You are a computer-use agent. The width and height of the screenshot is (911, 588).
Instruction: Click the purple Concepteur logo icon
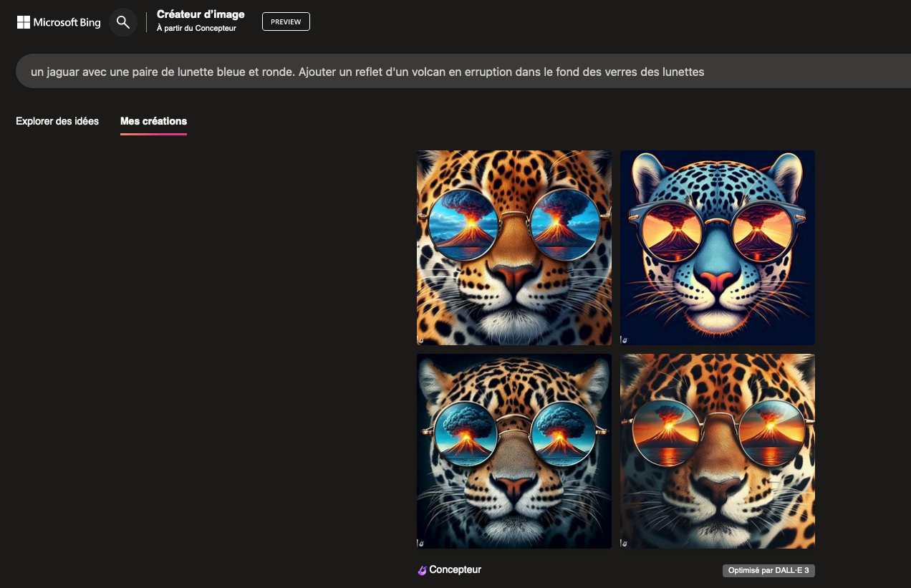pyautogui.click(x=422, y=571)
